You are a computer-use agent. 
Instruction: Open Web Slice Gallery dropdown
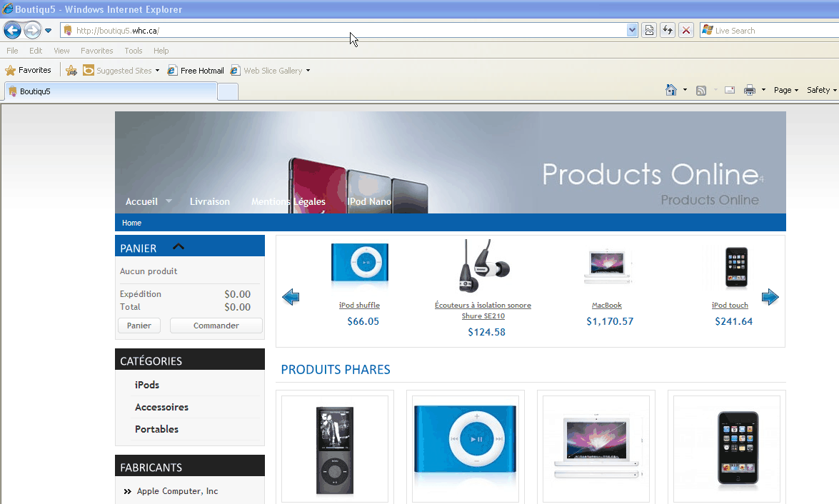270,71
